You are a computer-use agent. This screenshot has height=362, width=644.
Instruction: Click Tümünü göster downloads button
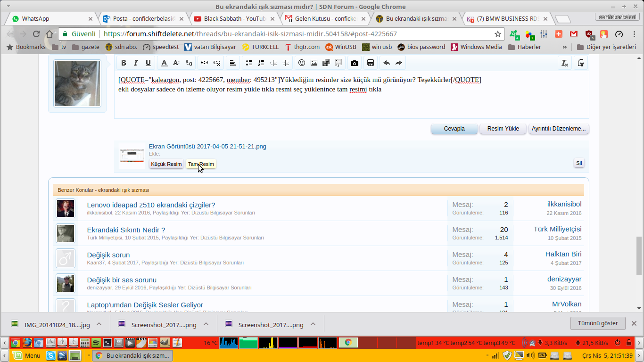tap(598, 323)
